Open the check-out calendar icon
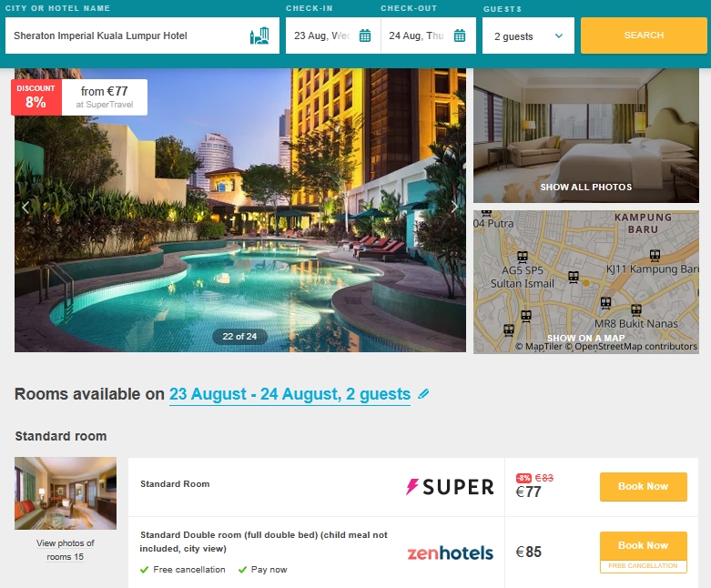This screenshot has height=588, width=711. pyautogui.click(x=460, y=35)
